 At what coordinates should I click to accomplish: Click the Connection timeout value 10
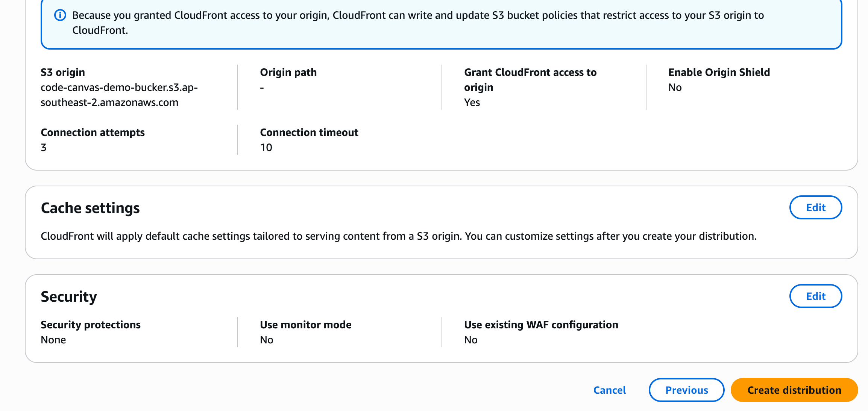(x=266, y=148)
